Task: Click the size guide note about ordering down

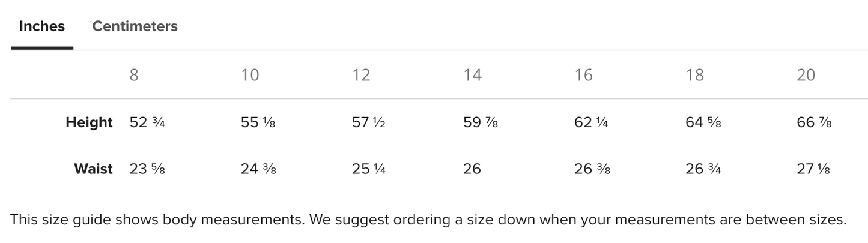Action: tap(428, 220)
